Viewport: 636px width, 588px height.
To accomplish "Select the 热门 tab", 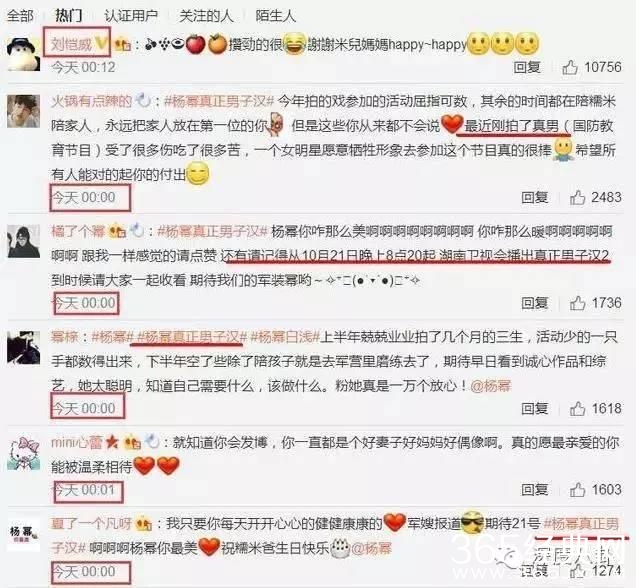I will pos(69,16).
